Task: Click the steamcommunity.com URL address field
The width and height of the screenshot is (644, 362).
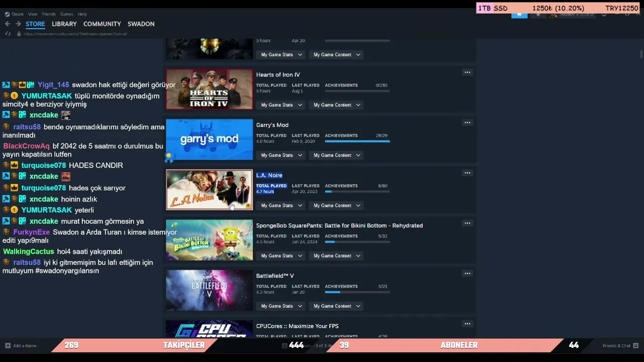Action: click(75, 34)
